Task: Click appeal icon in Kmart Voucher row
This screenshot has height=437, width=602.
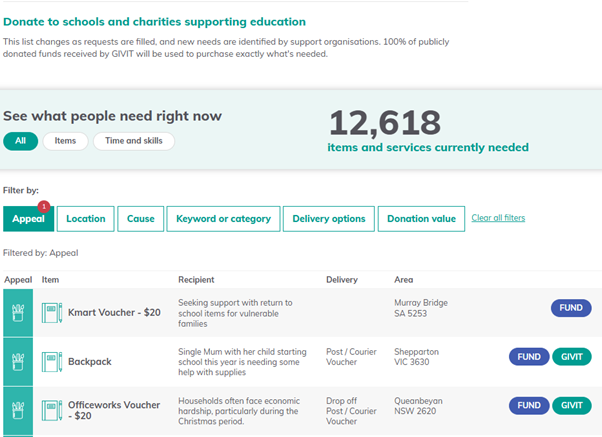Action: (18, 313)
